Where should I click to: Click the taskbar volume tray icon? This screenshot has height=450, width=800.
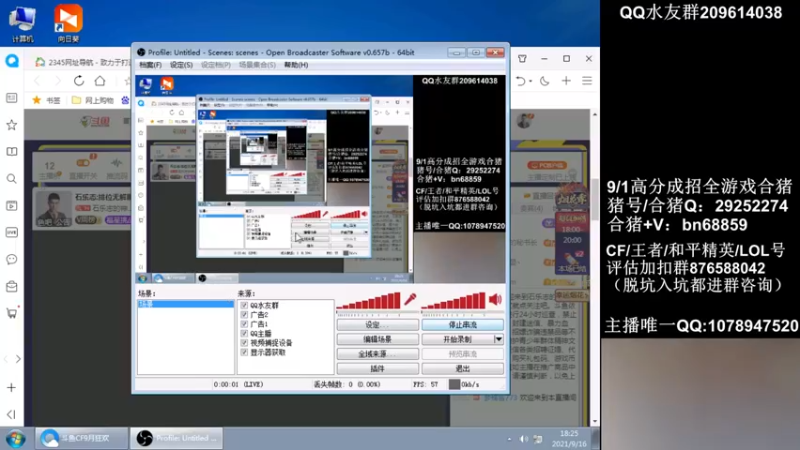click(x=523, y=439)
